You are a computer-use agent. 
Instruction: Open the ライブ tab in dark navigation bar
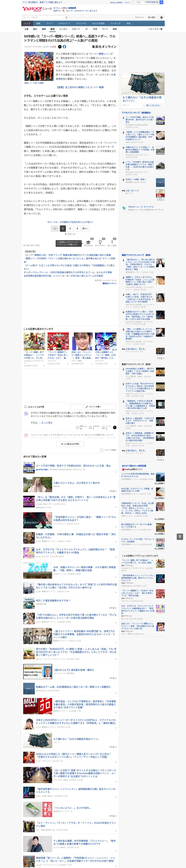pos(49,24)
